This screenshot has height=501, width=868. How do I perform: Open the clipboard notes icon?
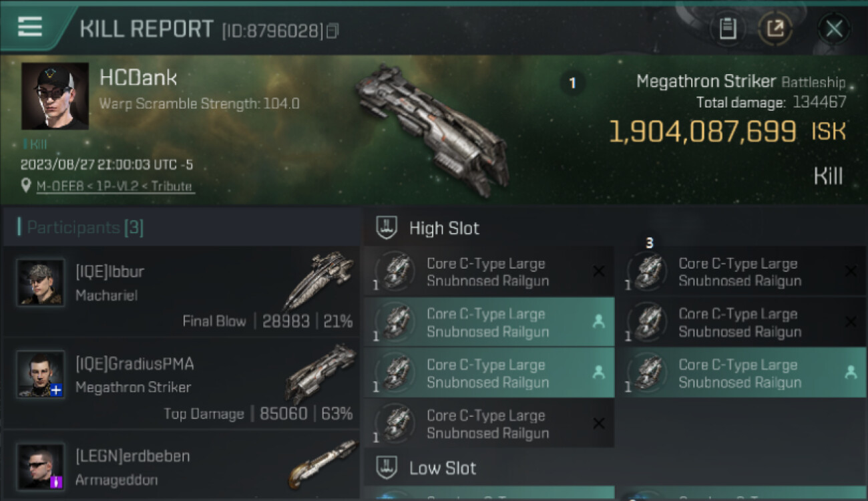[x=728, y=29]
